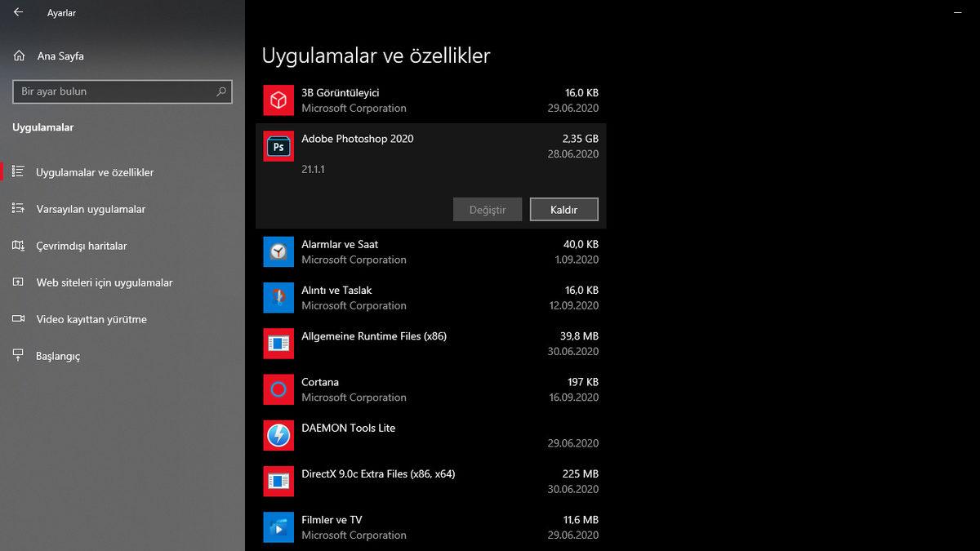The height and width of the screenshot is (551, 980).
Task: Select Varsayılan uygulamalar in the sidebar
Action: (91, 209)
